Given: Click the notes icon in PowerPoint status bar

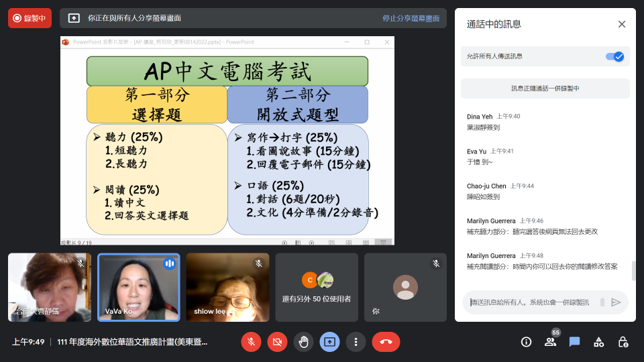Looking at the screenshot, I should click(x=298, y=243).
